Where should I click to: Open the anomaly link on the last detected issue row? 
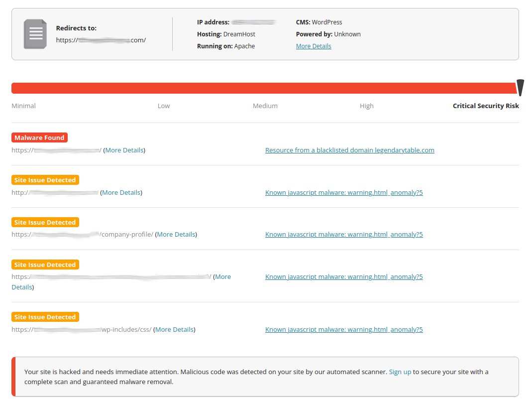(x=344, y=329)
